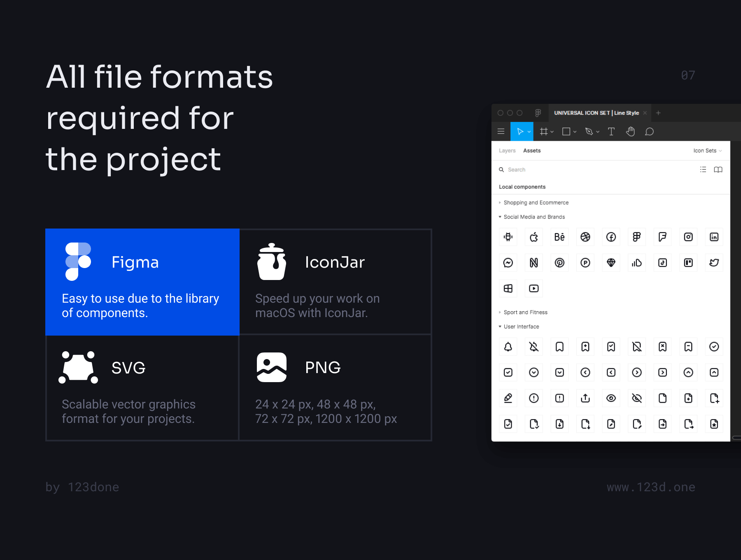Click the bell-off muted icon
The width and height of the screenshot is (741, 560).
(534, 347)
